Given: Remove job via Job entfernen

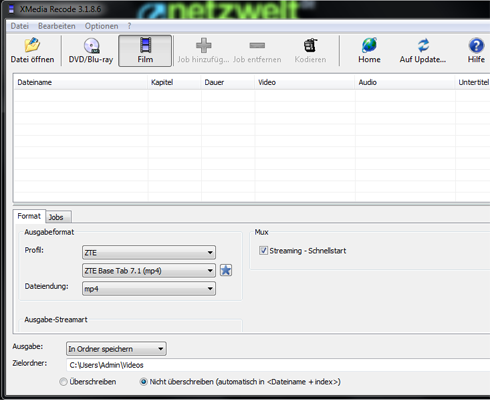Looking at the screenshot, I should tap(257, 51).
